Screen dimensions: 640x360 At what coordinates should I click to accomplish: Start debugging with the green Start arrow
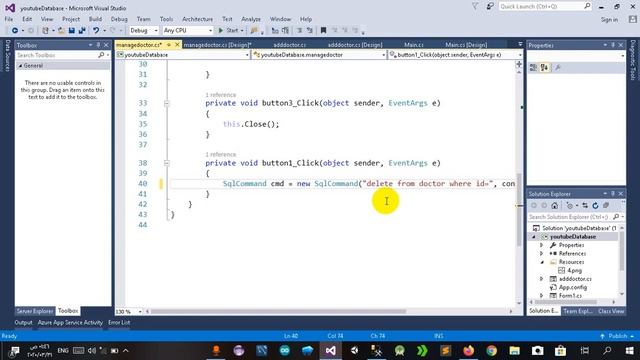tap(221, 31)
